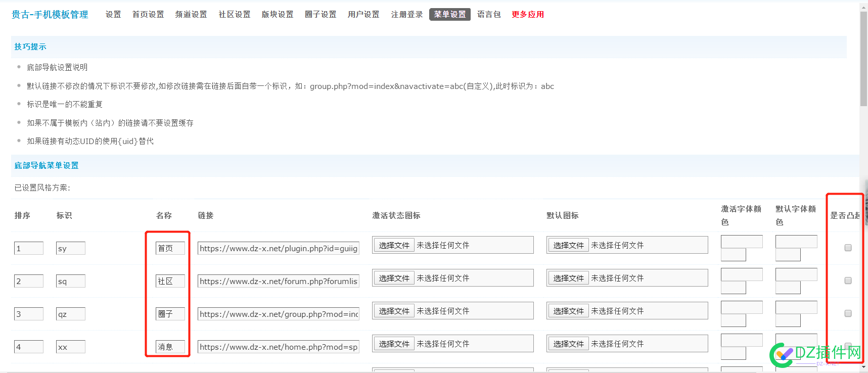This screenshot has width=868, height=373.
Task: Click the 默认字体颜色 text box in the sy row
Action: pos(796,242)
